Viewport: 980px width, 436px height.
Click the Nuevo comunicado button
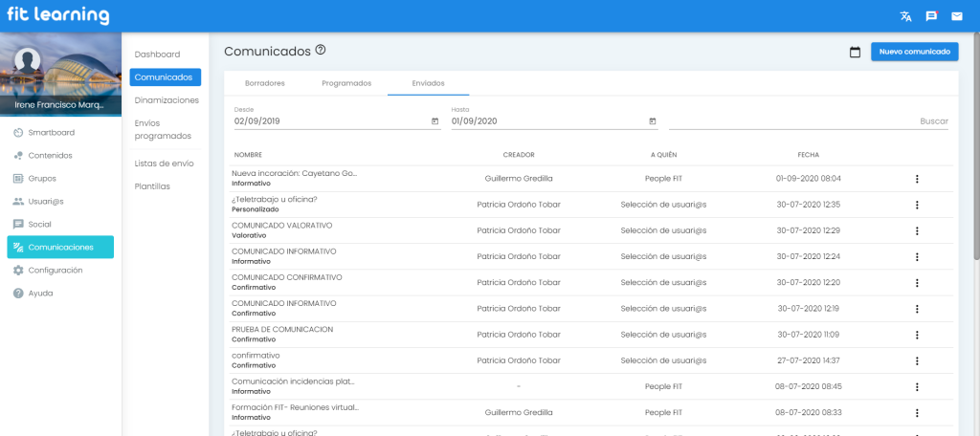pyautogui.click(x=914, y=52)
